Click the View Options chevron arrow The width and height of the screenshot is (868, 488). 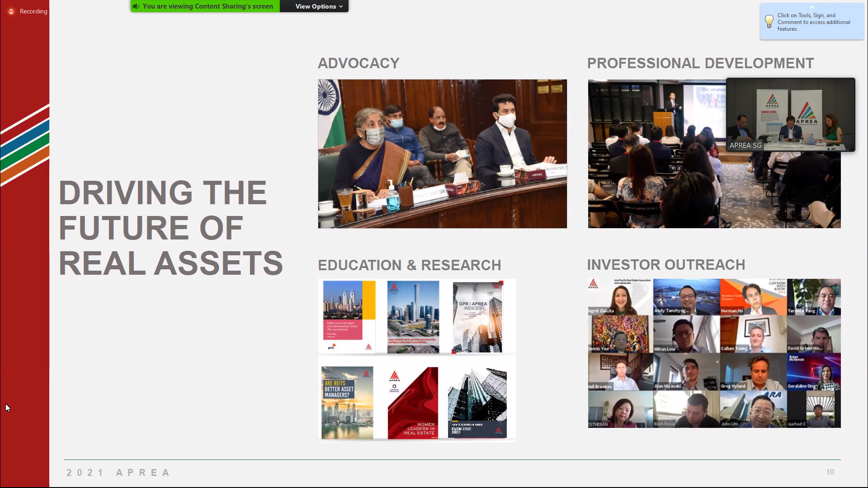(341, 6)
